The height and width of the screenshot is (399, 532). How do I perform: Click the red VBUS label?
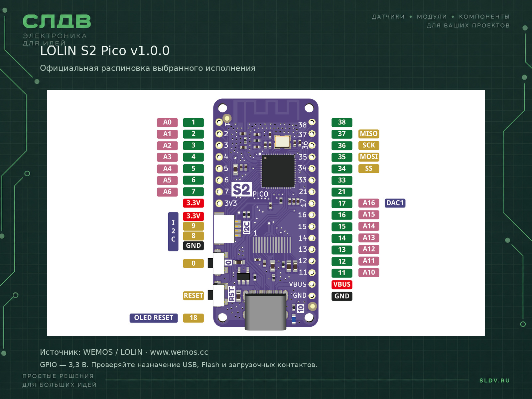(342, 285)
